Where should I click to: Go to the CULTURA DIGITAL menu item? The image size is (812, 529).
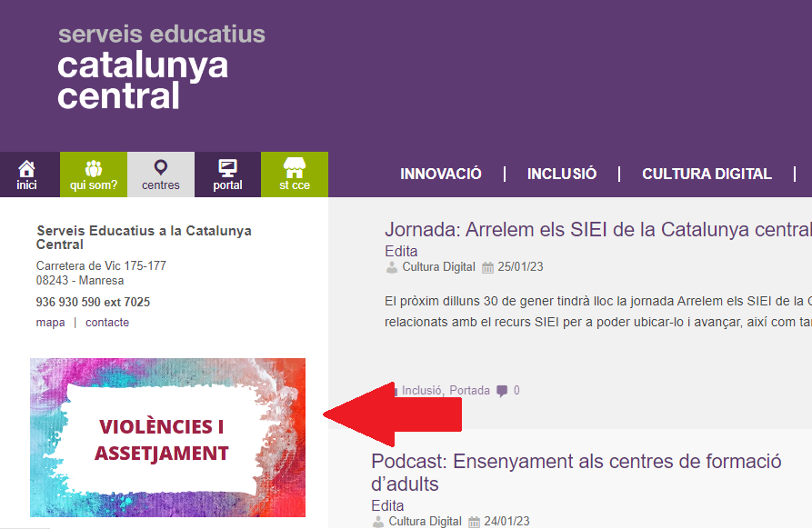point(707,174)
